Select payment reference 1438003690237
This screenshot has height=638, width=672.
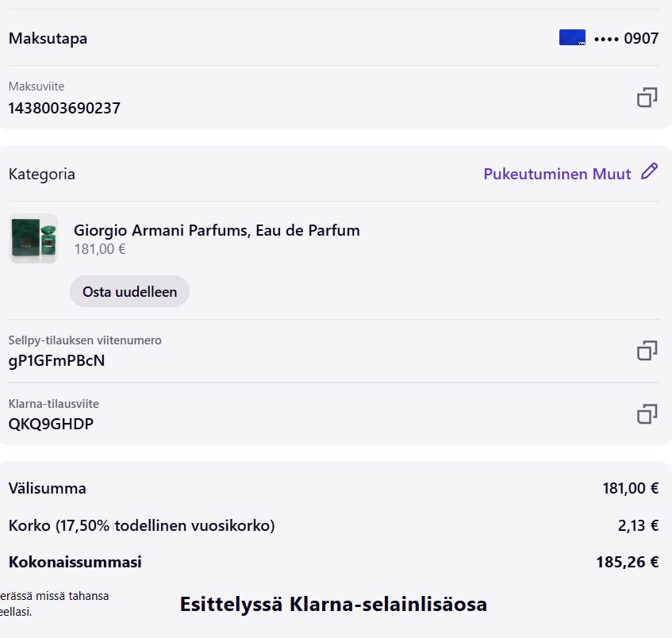pos(64,108)
